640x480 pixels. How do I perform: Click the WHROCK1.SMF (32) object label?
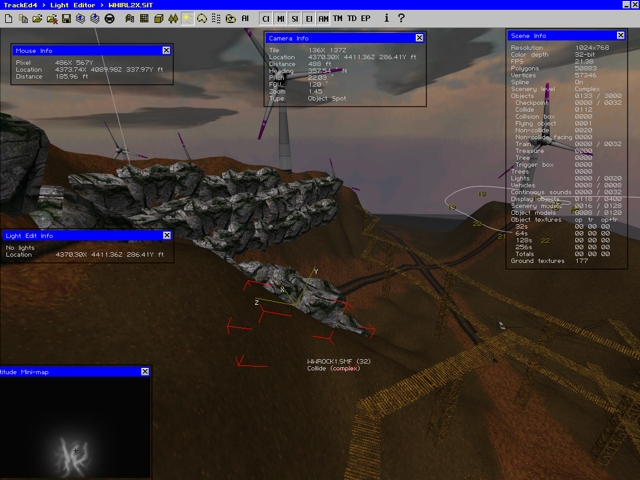339,361
